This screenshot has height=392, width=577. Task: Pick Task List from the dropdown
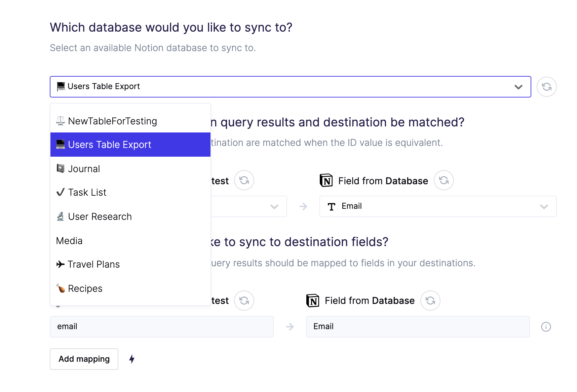pos(130,192)
